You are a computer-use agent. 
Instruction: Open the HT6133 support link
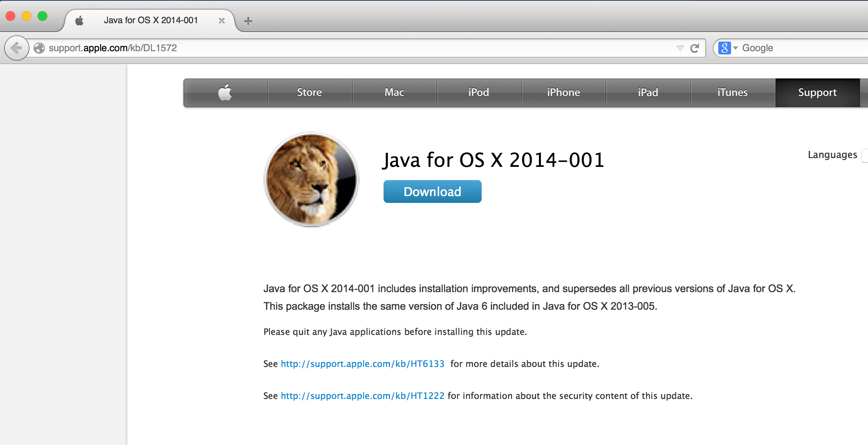click(363, 364)
